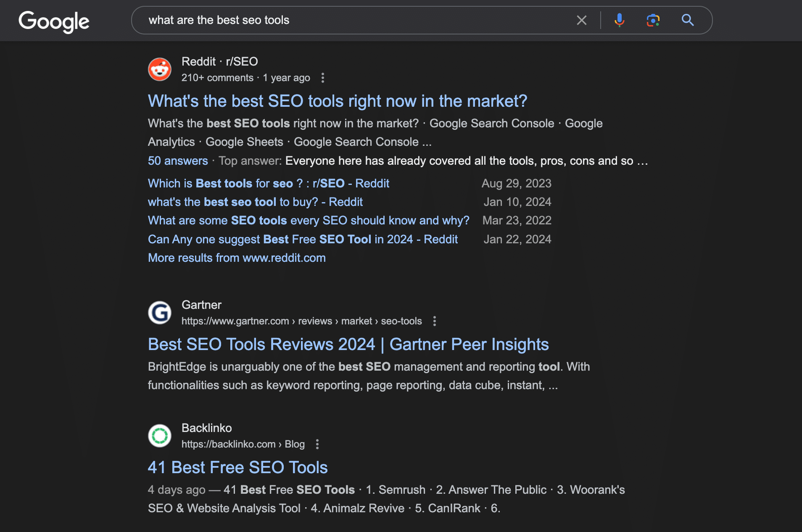This screenshot has height=532, width=802.
Task: Click the backlinko.com › Blog URL
Action: (243, 444)
